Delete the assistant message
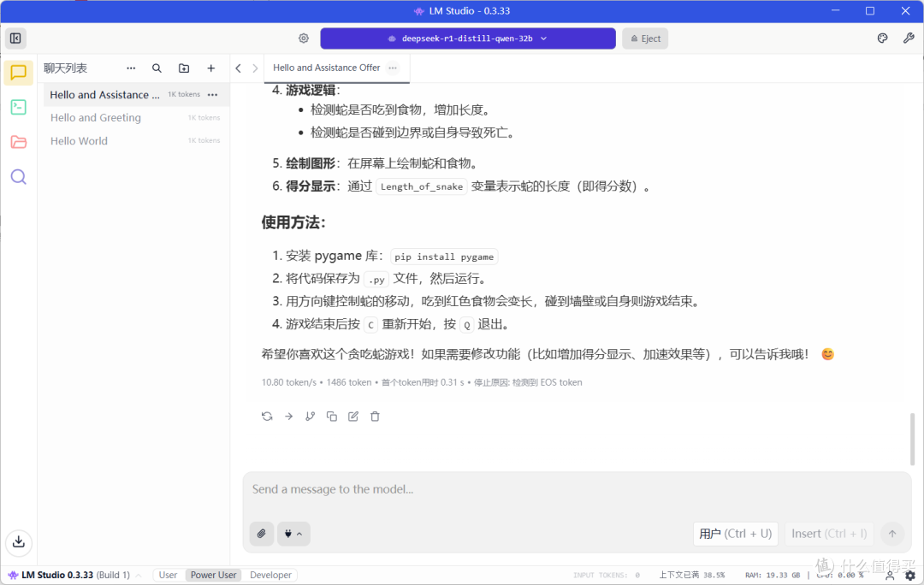 point(375,417)
